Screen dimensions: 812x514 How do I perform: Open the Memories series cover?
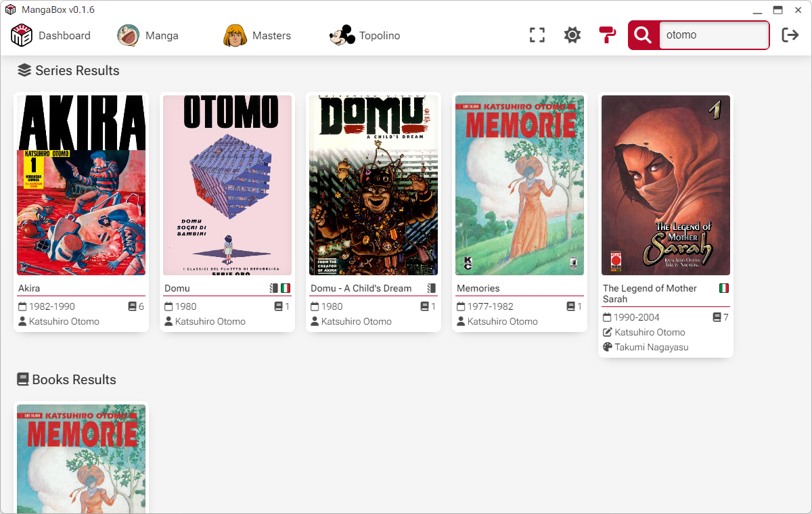coord(520,185)
